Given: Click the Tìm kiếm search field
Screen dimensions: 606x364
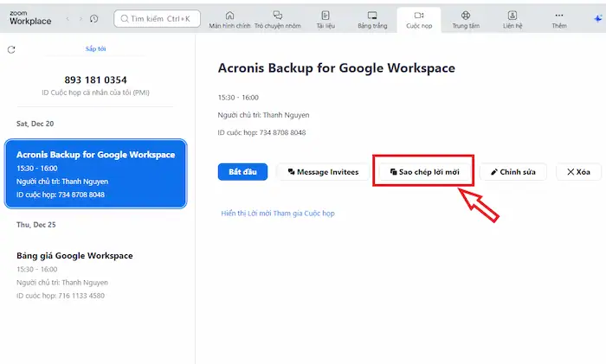Looking at the screenshot, I should click(157, 18).
